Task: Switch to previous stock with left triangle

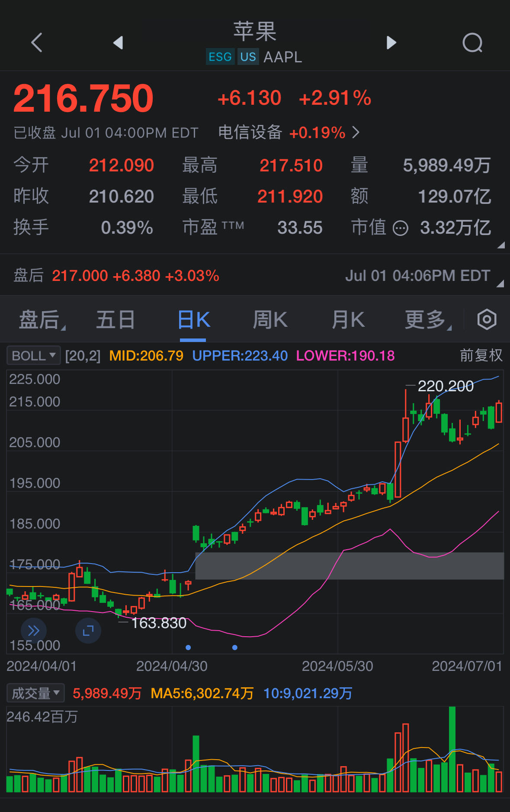Action: 118,42
